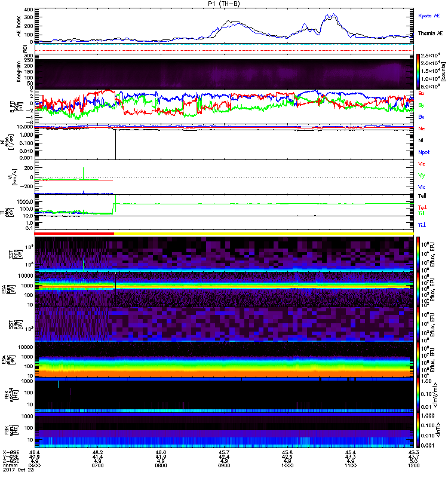
Task: Select the blue Ti⊥ legend label
Action: click(422, 225)
